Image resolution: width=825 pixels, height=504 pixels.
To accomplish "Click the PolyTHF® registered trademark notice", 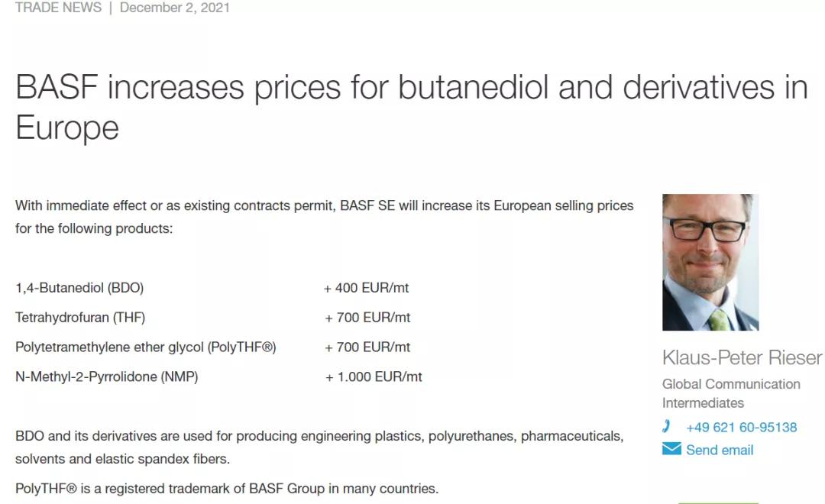I will click(227, 488).
